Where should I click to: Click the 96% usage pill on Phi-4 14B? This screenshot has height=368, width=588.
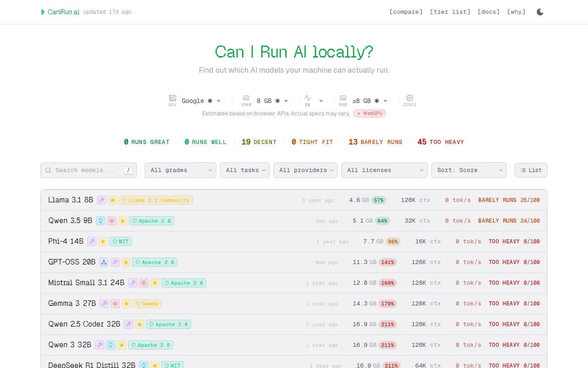393,241
